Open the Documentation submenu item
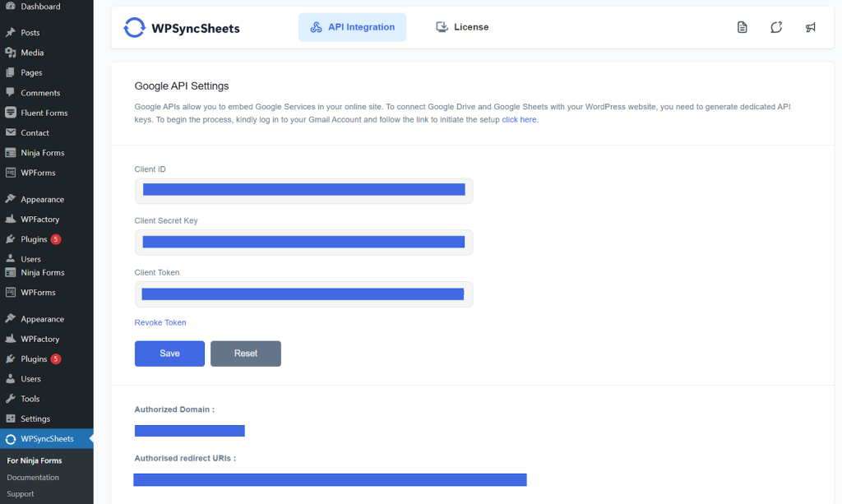This screenshot has height=504, width=842. coord(33,477)
